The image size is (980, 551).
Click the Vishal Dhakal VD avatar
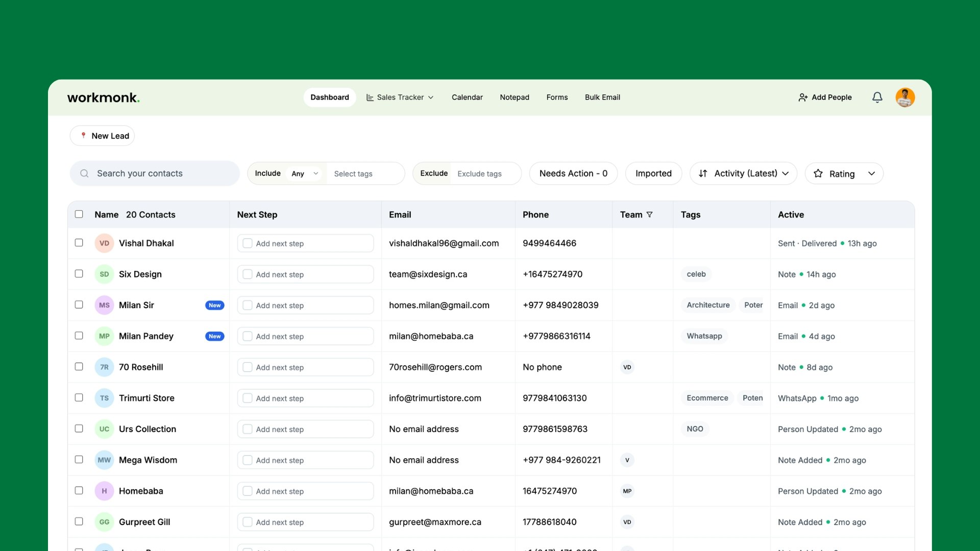point(104,243)
